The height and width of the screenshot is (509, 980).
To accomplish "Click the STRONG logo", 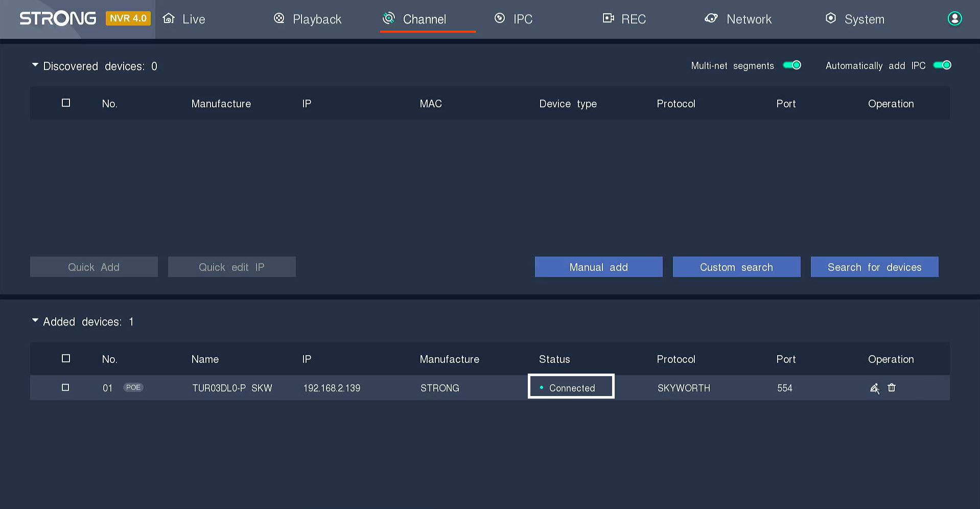I will pos(58,19).
